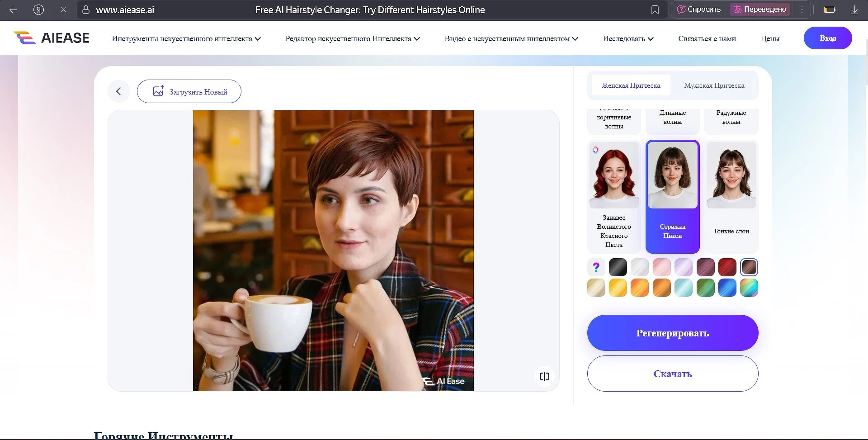Image resolution: width=868 pixels, height=440 pixels.
Task: Open the browser three-dot menu
Action: tap(802, 9)
